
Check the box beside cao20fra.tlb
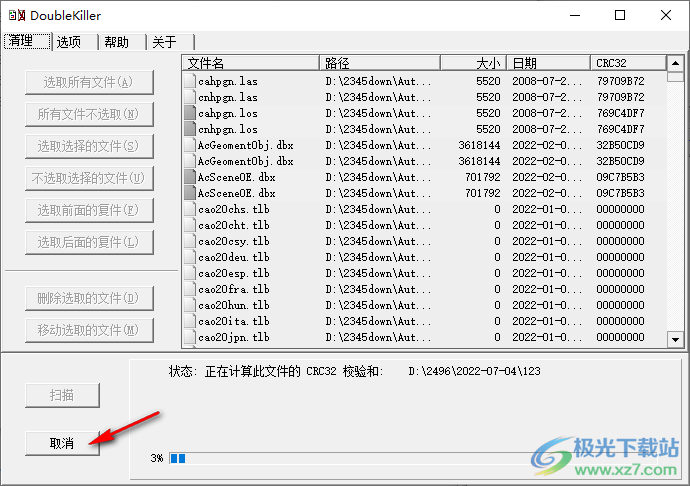tap(190, 289)
